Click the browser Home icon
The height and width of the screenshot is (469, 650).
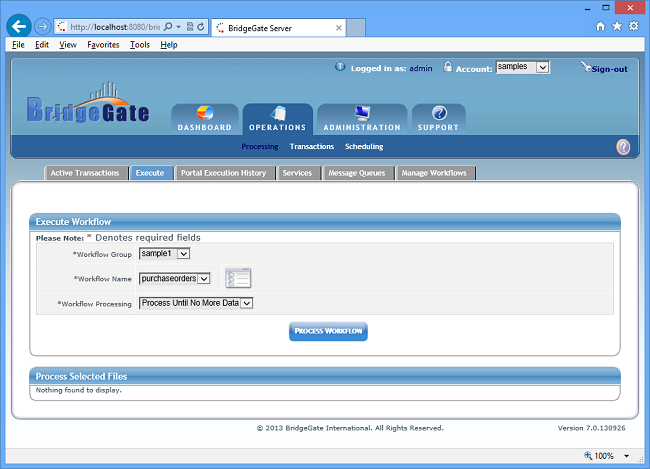pos(600,27)
